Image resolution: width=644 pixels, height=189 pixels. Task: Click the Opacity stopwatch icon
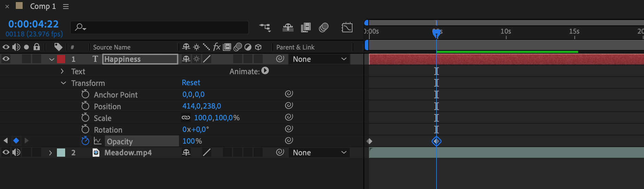(85, 141)
